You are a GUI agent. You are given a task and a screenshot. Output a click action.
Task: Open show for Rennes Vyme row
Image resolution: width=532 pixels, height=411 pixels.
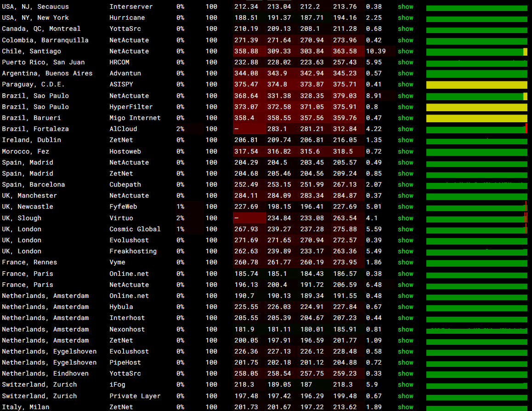[x=406, y=263]
